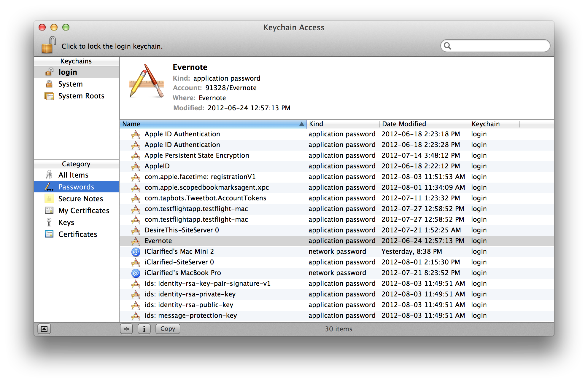Click app icon beside DesireThis-SiteServer 0
The height and width of the screenshot is (383, 588).
pyautogui.click(x=136, y=230)
